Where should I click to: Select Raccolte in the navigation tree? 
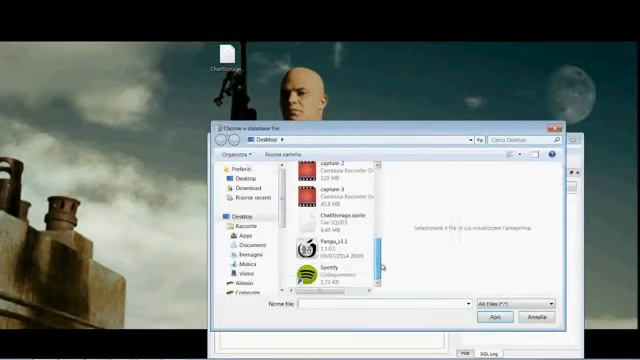point(246,226)
